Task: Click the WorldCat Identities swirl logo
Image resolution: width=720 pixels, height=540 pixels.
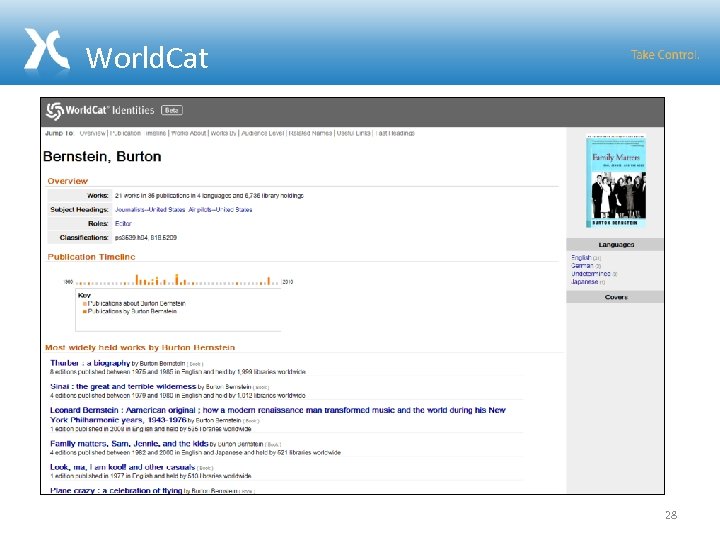Action: pos(55,111)
